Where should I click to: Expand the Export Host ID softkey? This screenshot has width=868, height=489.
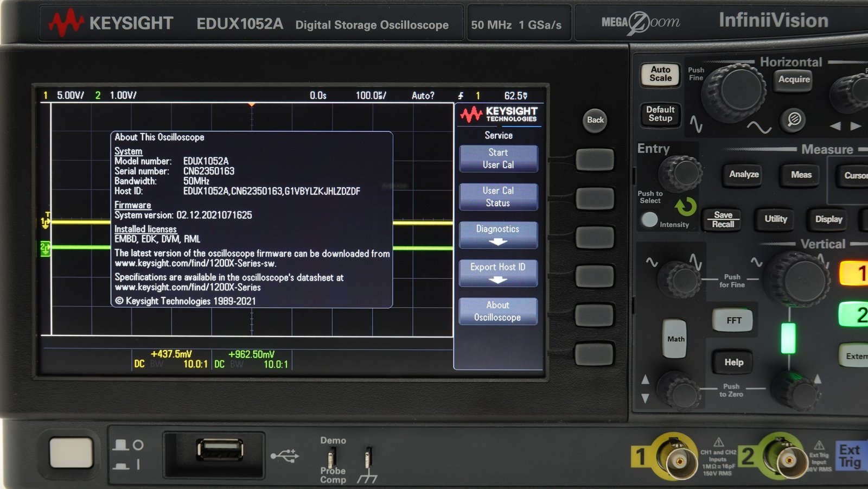(498, 273)
